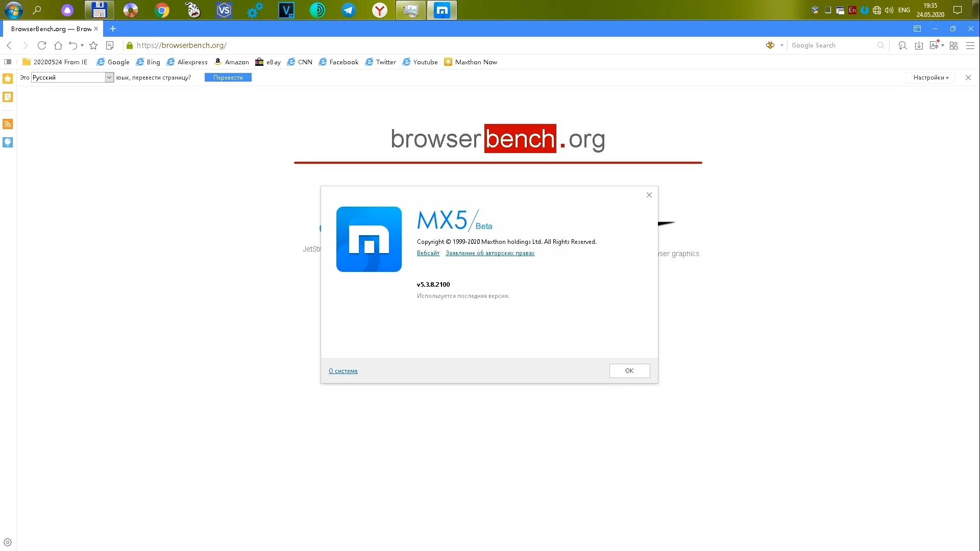Click the reload page icon

42,45
